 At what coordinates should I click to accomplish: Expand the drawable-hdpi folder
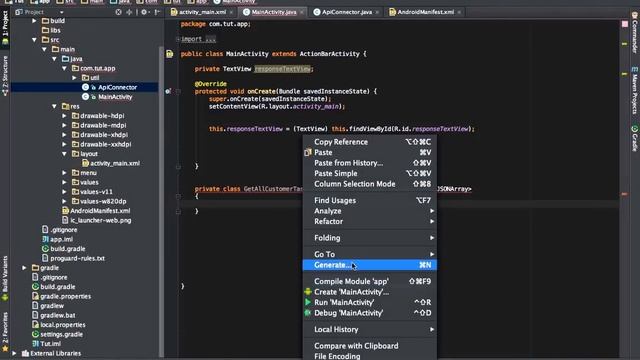(64, 116)
